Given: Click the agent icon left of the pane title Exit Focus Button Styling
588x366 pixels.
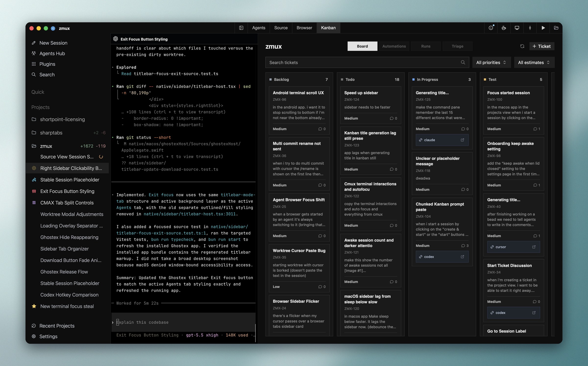Looking at the screenshot, I should tap(116, 39).
